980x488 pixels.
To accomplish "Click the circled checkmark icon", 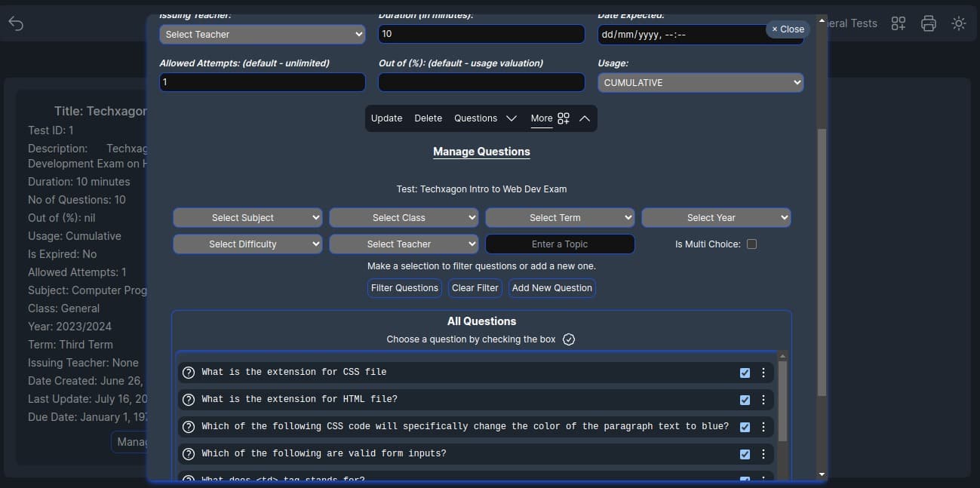I will [569, 339].
